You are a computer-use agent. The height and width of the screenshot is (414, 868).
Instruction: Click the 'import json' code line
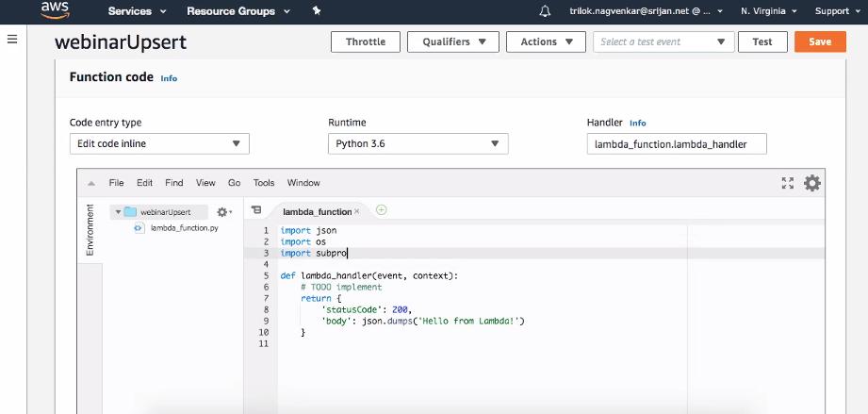point(308,230)
